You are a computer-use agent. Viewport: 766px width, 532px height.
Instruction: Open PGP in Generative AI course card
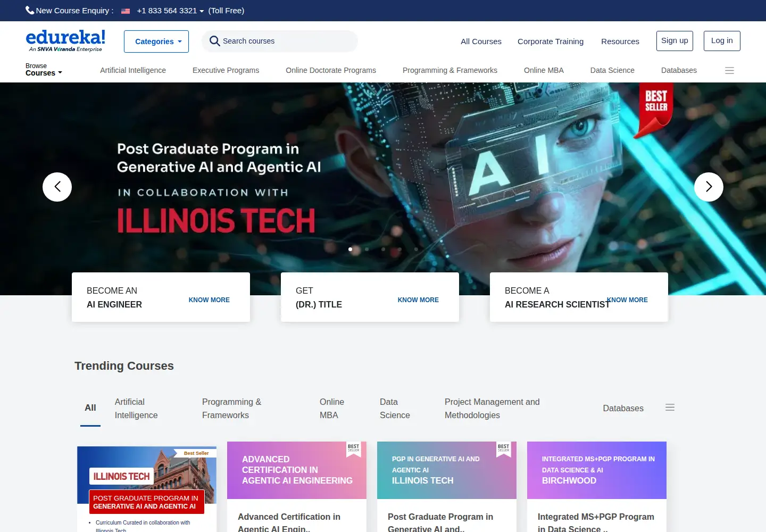pyautogui.click(x=447, y=487)
